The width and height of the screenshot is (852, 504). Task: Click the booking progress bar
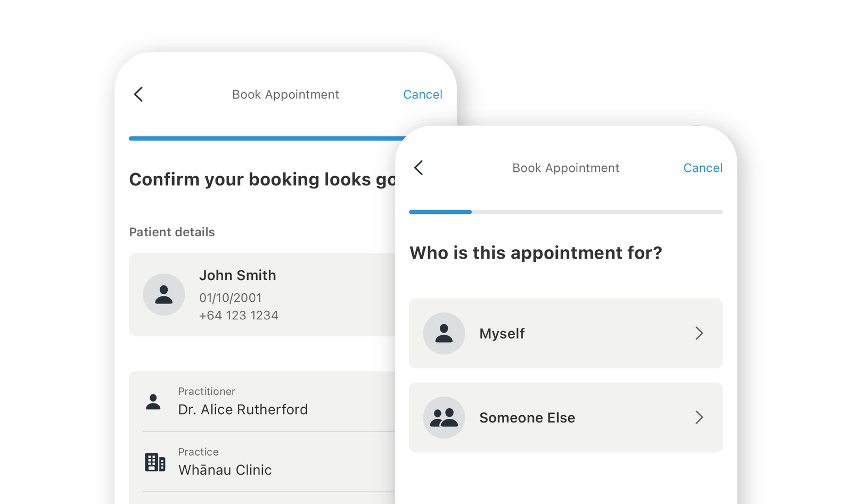point(566,212)
